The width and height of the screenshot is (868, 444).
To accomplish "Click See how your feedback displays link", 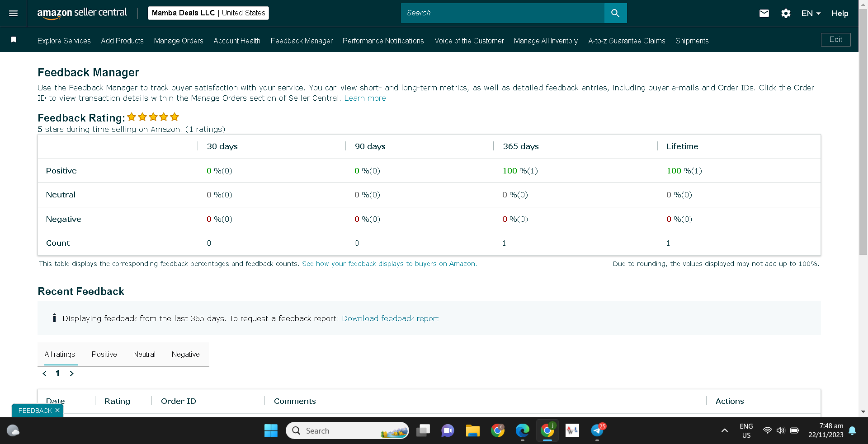I will pos(389,264).
